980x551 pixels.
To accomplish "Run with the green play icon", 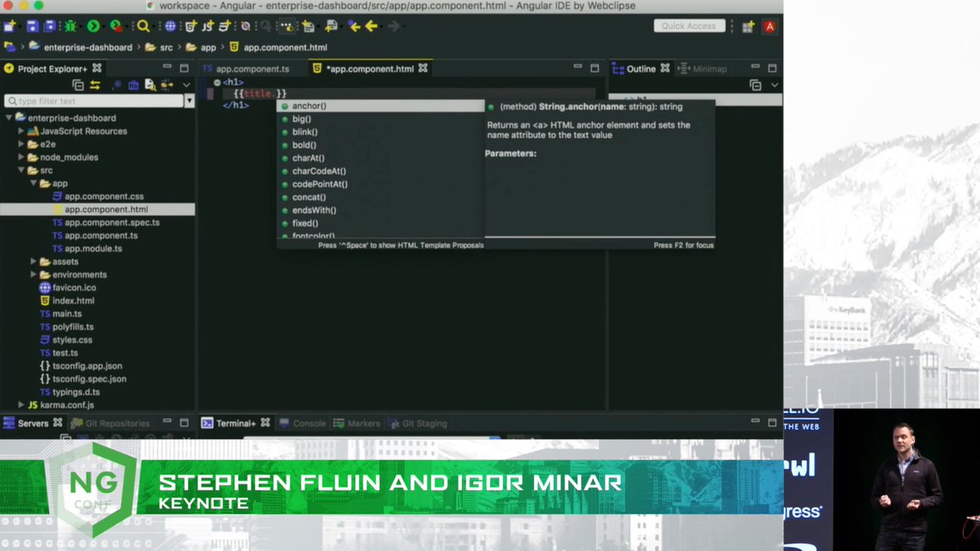I will pos(93,26).
